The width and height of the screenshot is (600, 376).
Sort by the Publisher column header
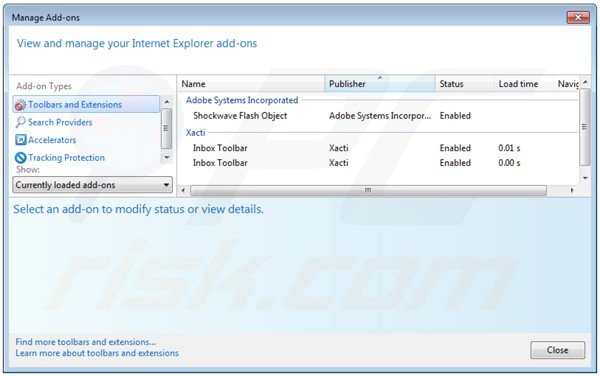coord(380,84)
